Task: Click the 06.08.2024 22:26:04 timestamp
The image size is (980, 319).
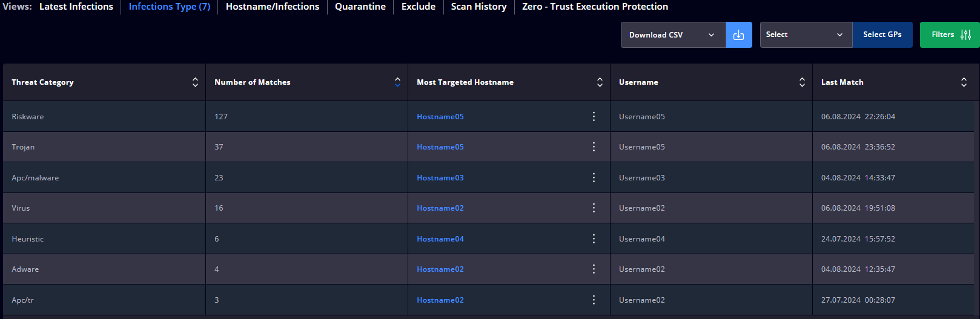Action: [x=858, y=117]
